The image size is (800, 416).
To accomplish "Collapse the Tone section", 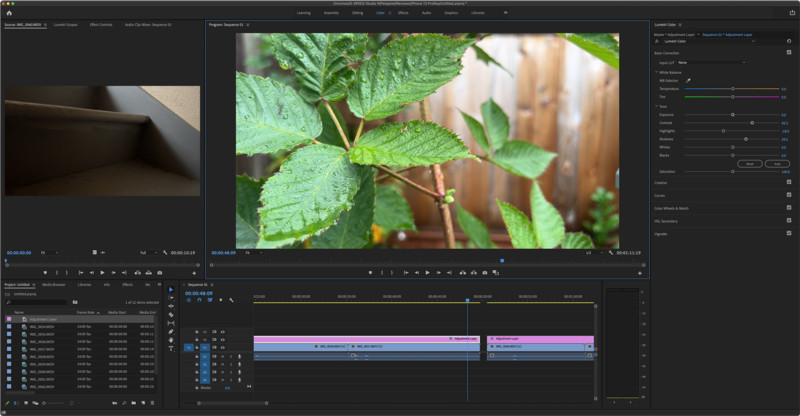I will [x=657, y=106].
